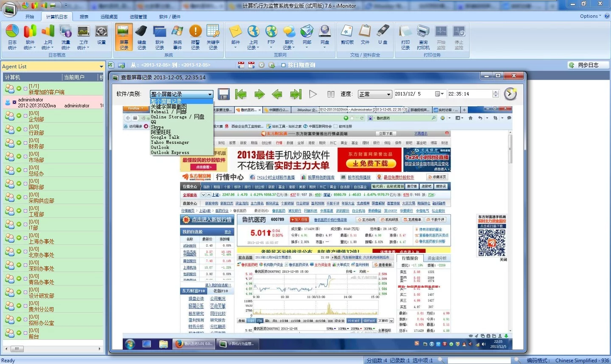
Task: Open 软件/类别 category dropdown
Action: pyautogui.click(x=181, y=94)
